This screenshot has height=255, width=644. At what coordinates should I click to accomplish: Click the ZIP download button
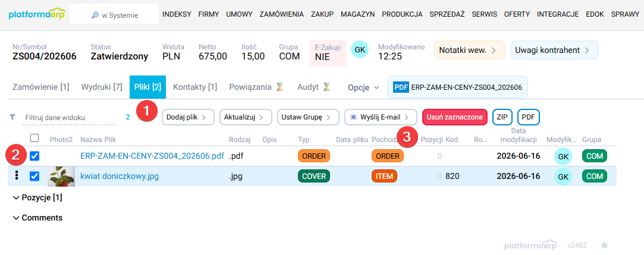pos(502,117)
